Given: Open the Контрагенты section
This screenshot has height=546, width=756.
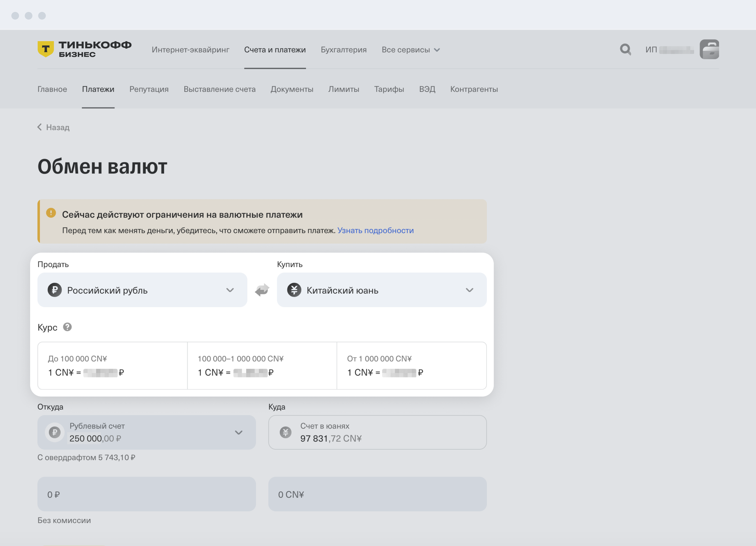Looking at the screenshot, I should tap(474, 89).
